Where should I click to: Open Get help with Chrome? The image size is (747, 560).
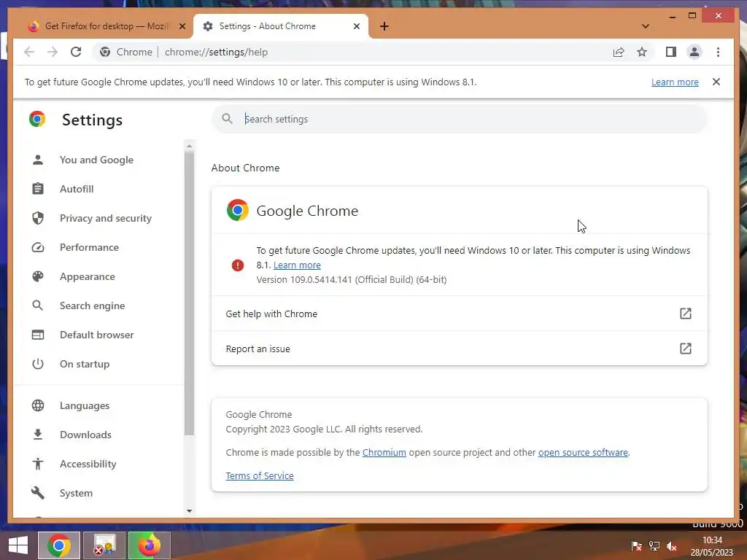460,314
